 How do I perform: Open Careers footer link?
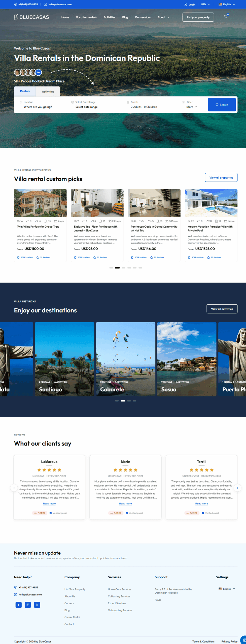(69, 603)
